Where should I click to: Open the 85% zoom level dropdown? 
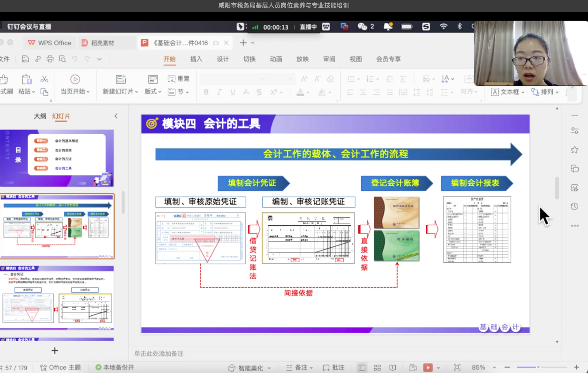pos(494,368)
